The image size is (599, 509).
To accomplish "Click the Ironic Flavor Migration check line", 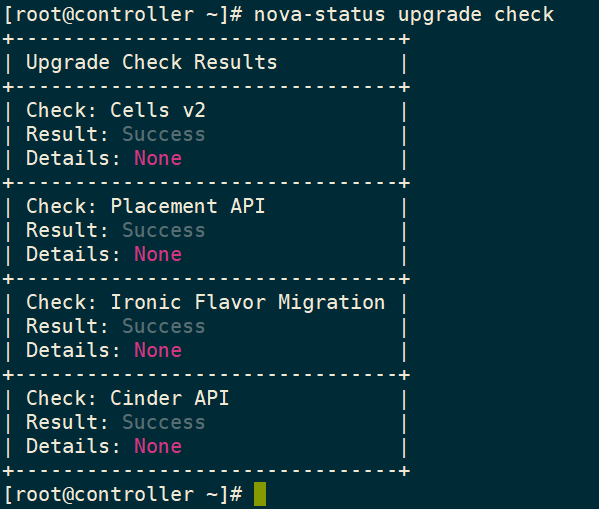I will (206, 302).
